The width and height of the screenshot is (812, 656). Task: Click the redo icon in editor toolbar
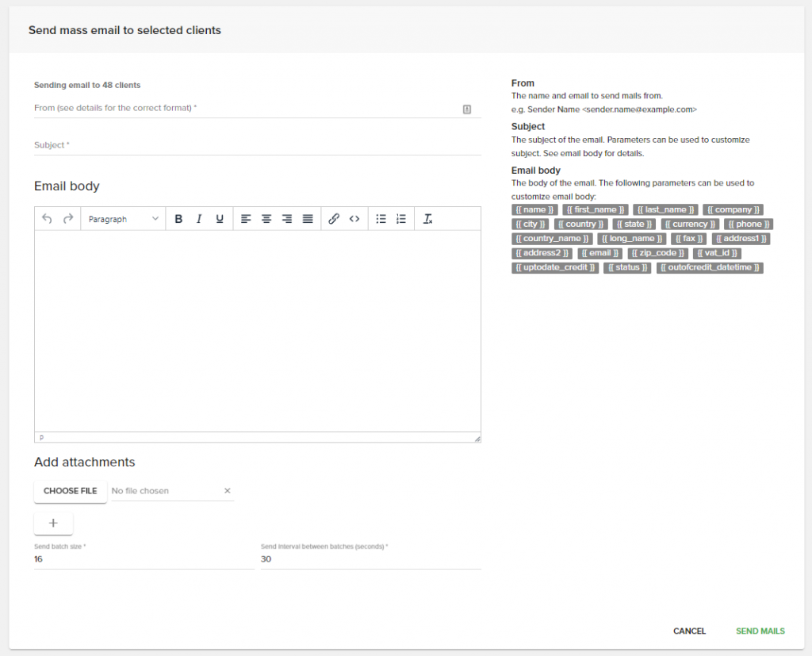tap(68, 219)
